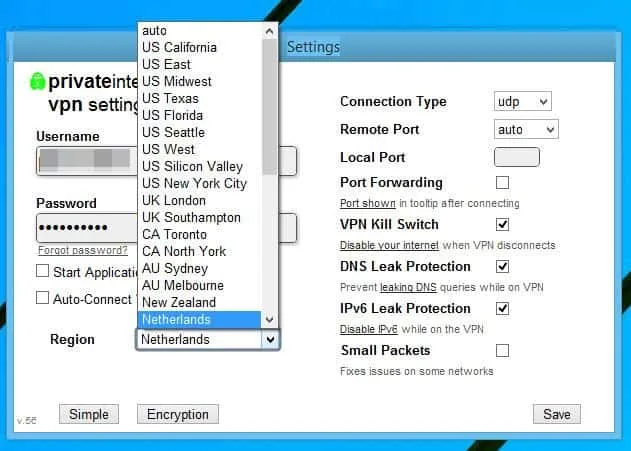Screen dimensions: 631x451
Task: Disable the VPN Kill Switch checkbox
Action: [502, 224]
